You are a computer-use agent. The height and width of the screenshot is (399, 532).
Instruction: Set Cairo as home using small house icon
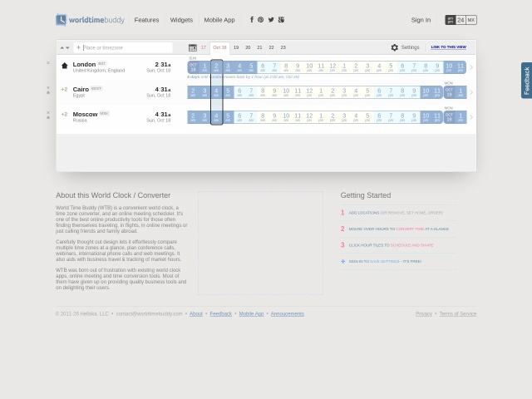(48, 92)
